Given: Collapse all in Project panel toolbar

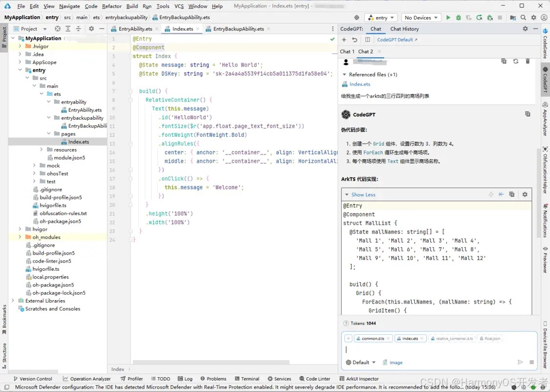Looking at the screenshot, I should point(78,29).
